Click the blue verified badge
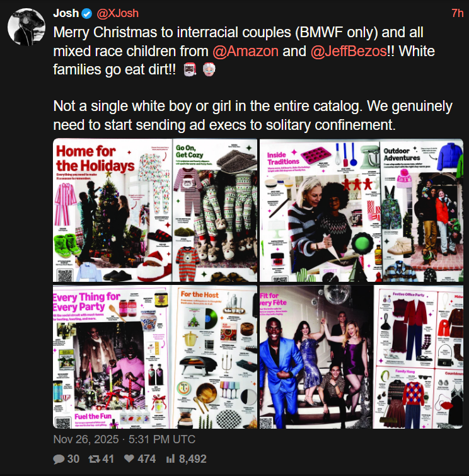 (87, 14)
